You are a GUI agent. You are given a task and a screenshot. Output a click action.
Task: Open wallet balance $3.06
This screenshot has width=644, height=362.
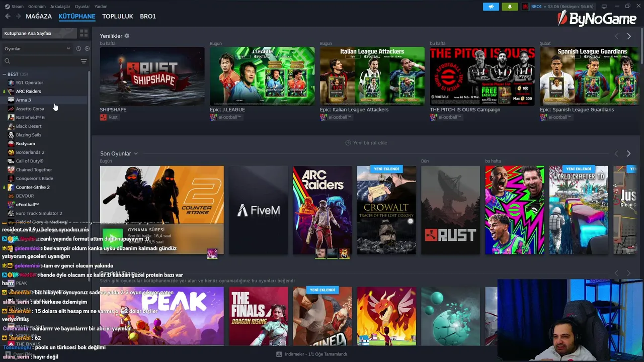tap(571, 7)
